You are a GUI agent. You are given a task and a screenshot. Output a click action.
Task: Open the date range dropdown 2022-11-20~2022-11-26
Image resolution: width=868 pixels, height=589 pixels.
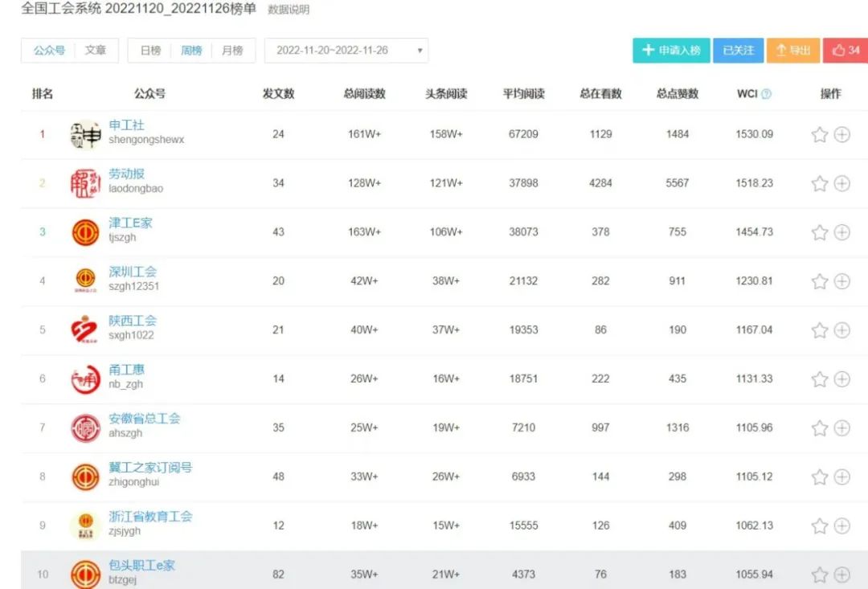(x=346, y=50)
